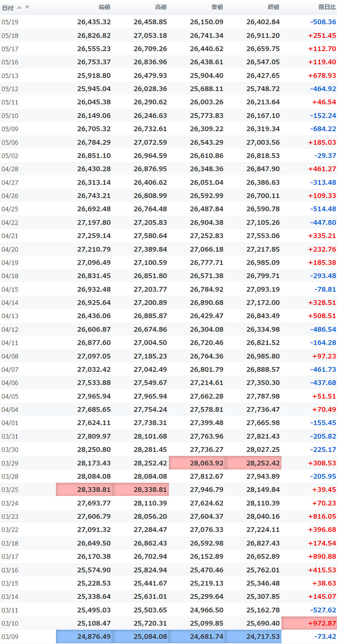Select the 05/02 date cell
The image size is (337, 644).
point(10,156)
